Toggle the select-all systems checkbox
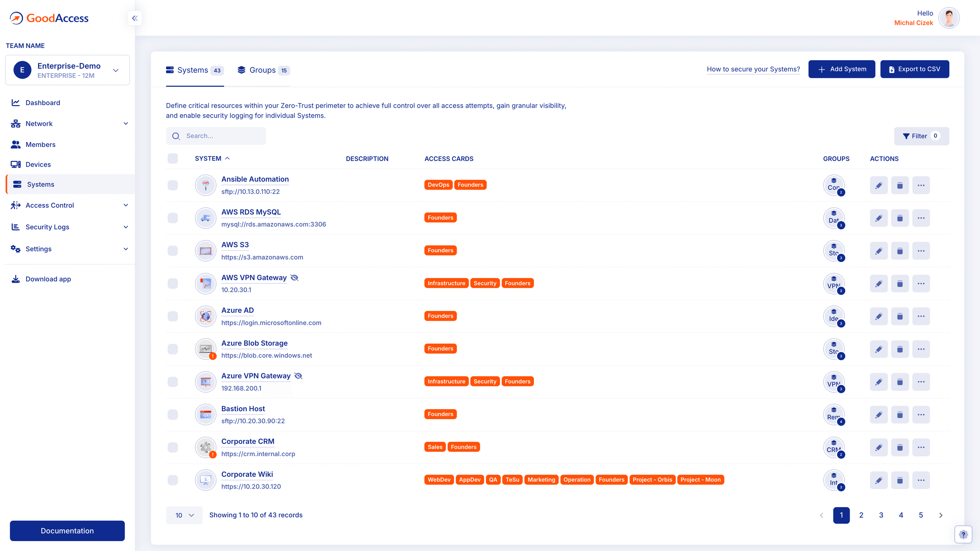 click(x=173, y=158)
